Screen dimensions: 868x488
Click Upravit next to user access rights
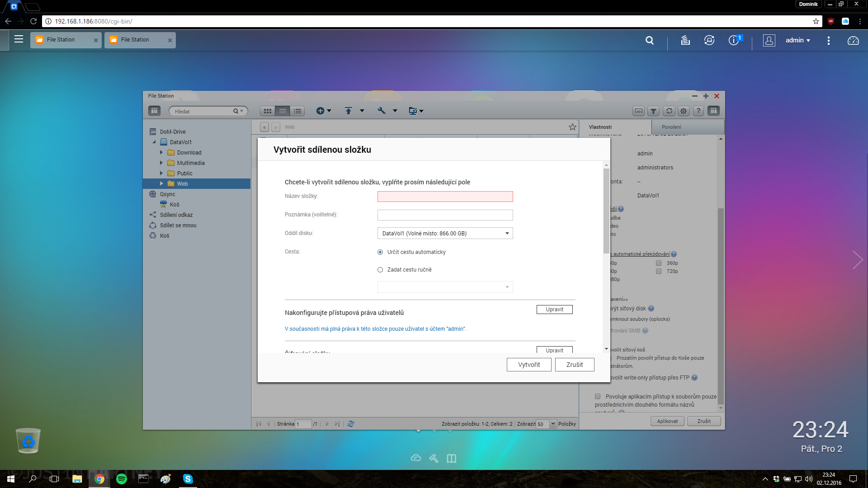tap(554, 310)
